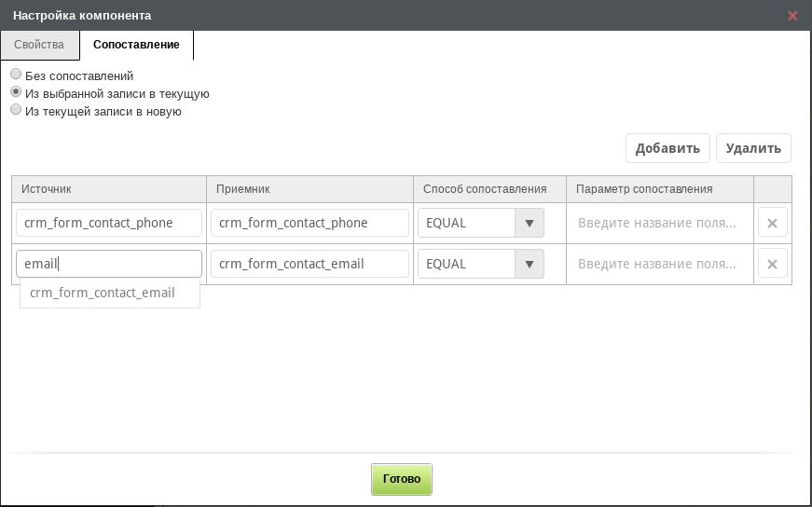Viewport: 812px width, 507px height.
Task: Choose Из текущей записи в новую
Action: [x=16, y=110]
